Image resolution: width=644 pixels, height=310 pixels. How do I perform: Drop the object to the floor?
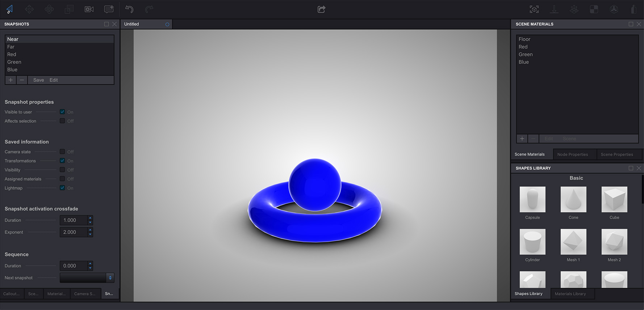(x=554, y=9)
